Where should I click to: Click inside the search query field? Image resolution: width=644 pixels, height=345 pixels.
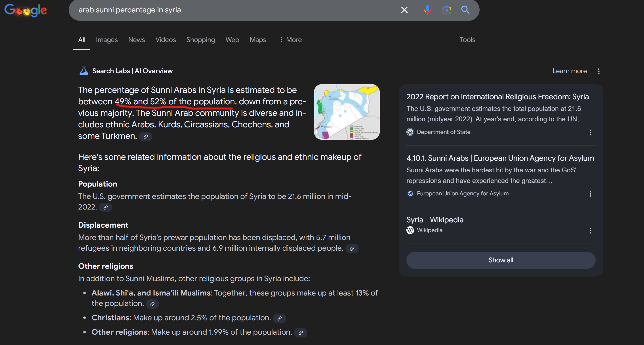[x=225, y=10]
